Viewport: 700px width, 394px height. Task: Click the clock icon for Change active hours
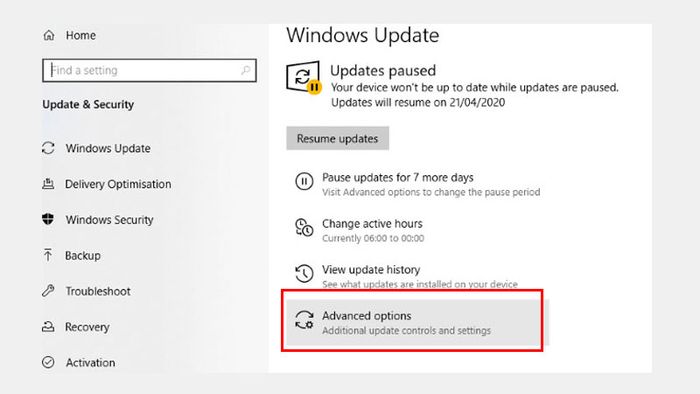(x=304, y=228)
